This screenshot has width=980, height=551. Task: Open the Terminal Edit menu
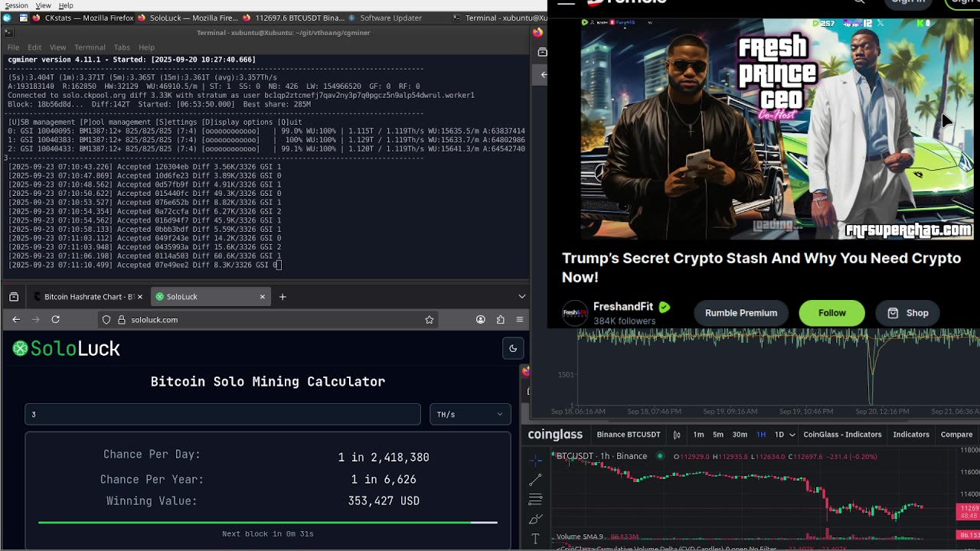click(x=34, y=47)
